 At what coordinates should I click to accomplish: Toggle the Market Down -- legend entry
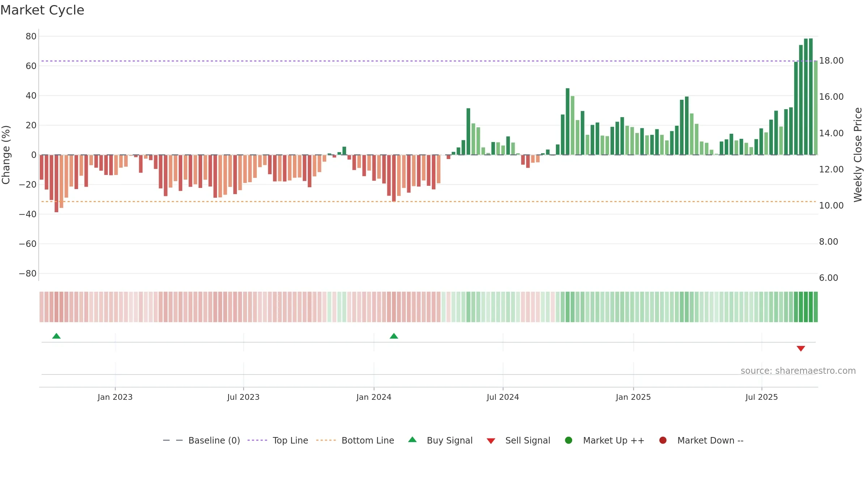click(701, 440)
